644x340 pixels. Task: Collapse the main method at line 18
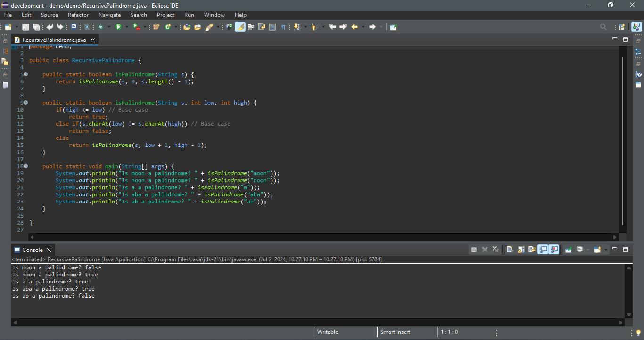pyautogui.click(x=26, y=166)
